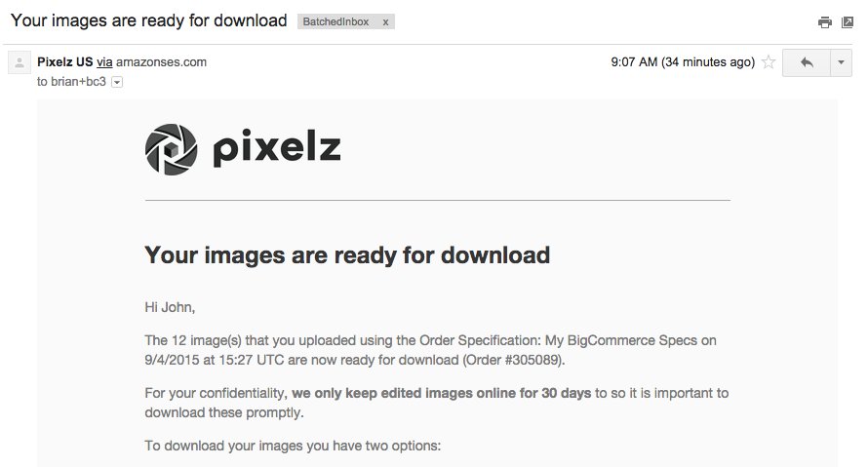This screenshot has width=868, height=467.
Task: Reply using the arrow button
Action: click(806, 62)
